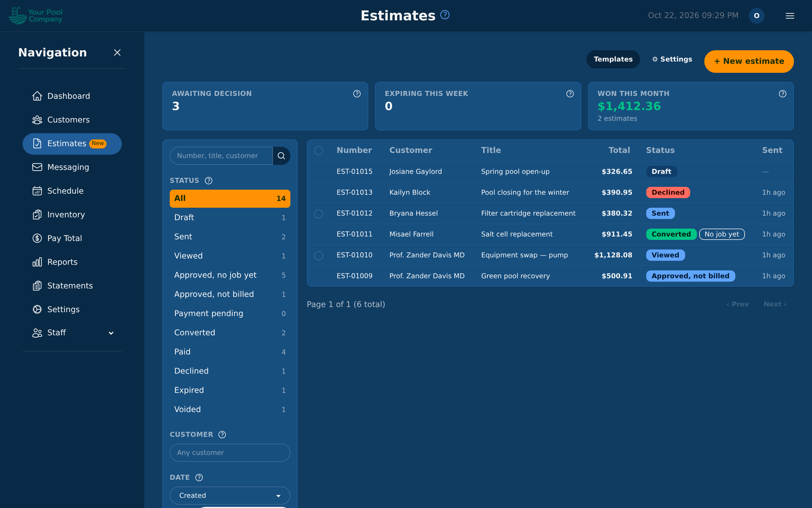
Task: Expand the Staff navigation section
Action: pyautogui.click(x=72, y=333)
